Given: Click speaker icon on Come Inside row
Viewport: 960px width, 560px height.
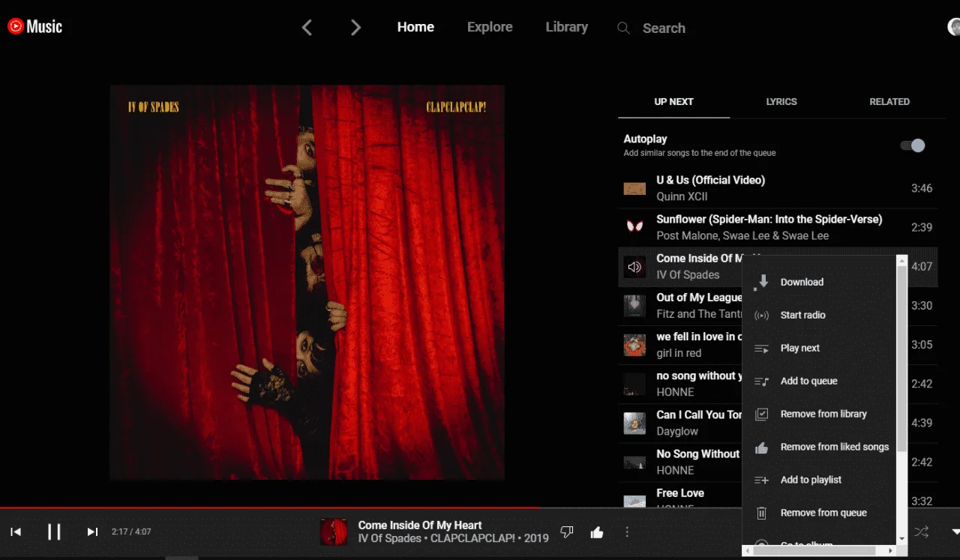Looking at the screenshot, I should (x=634, y=267).
